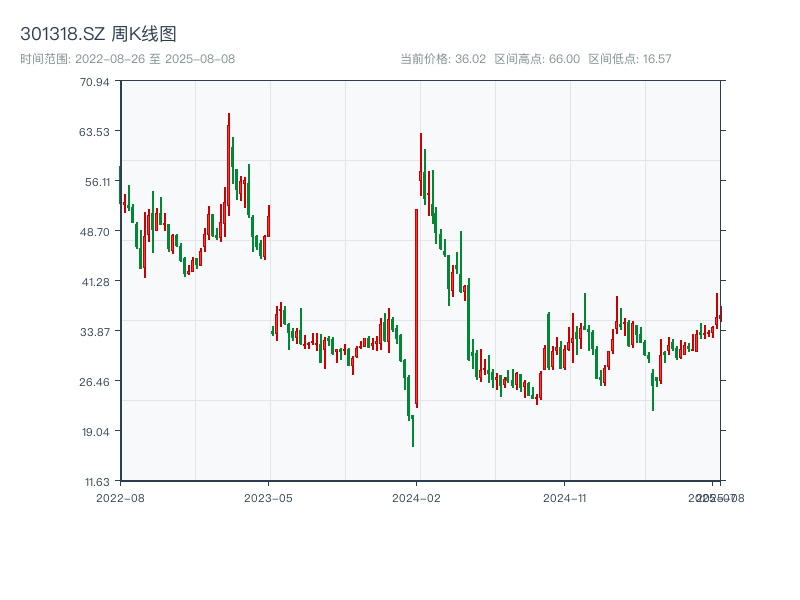Click the 48.70 y-axis price label
This screenshot has height=600, width=800.
click(x=95, y=231)
